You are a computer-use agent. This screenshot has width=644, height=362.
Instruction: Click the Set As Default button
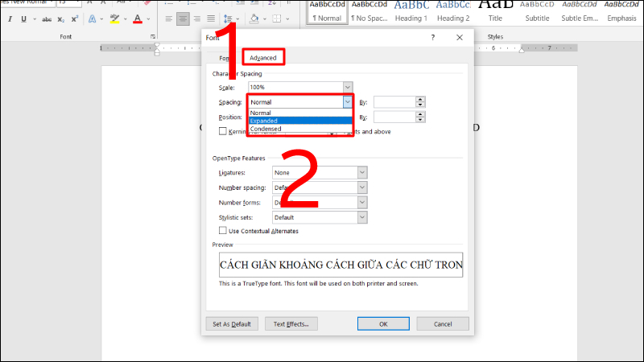coord(232,324)
